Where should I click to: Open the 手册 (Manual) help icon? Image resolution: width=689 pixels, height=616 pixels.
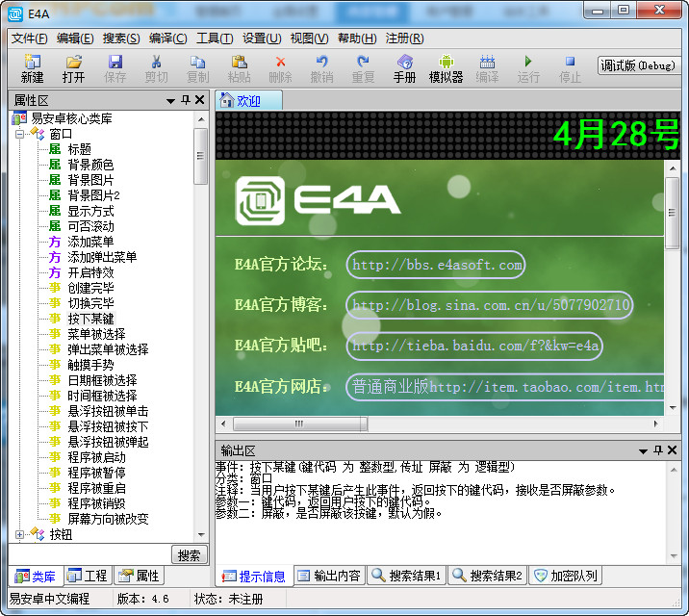click(x=404, y=62)
